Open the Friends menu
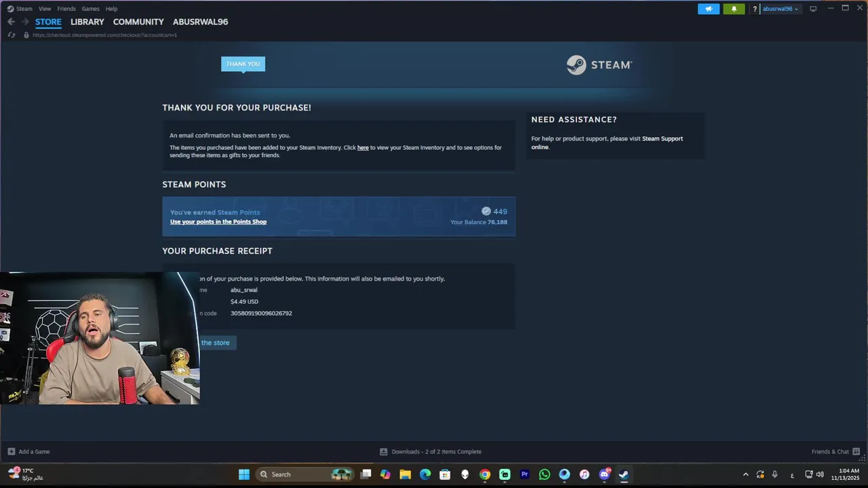This screenshot has width=868, height=488. [x=66, y=9]
